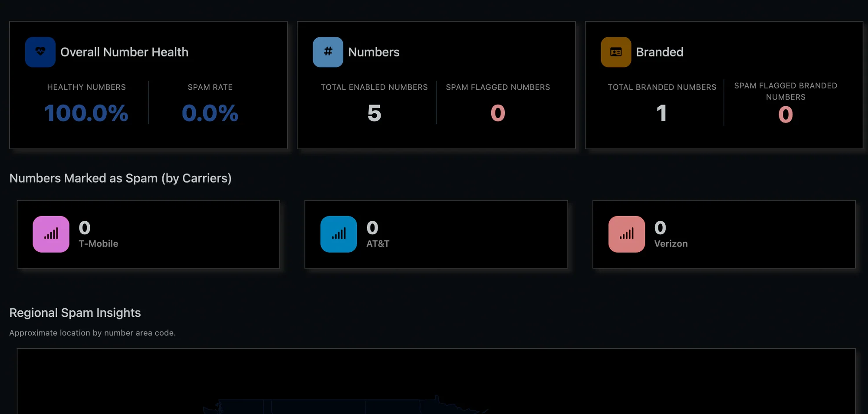
Task: Click the HEALTHY NUMBERS label
Action: 86,87
